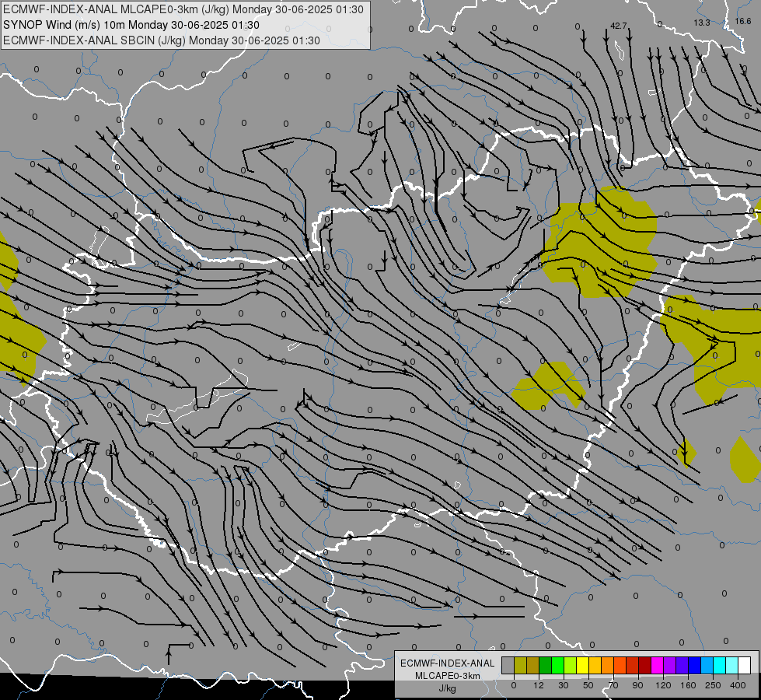Screen dimensions: 761x700
Task: Click the dark green legend swatch
Action: coord(546,665)
